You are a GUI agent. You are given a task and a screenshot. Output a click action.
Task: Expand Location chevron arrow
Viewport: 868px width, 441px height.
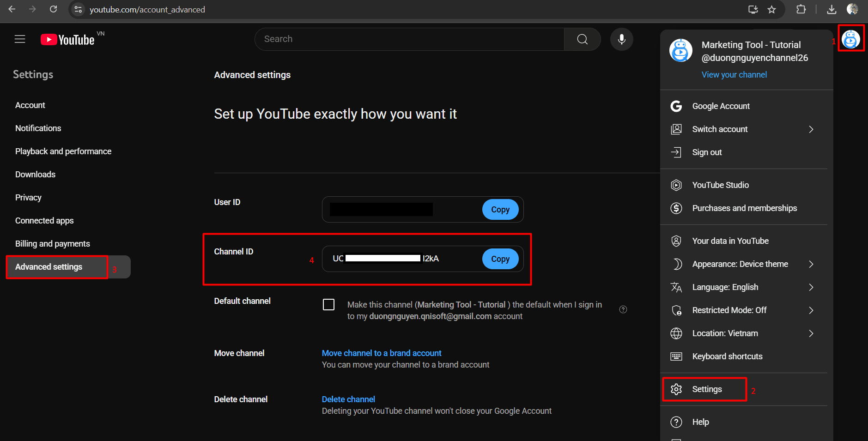(811, 333)
